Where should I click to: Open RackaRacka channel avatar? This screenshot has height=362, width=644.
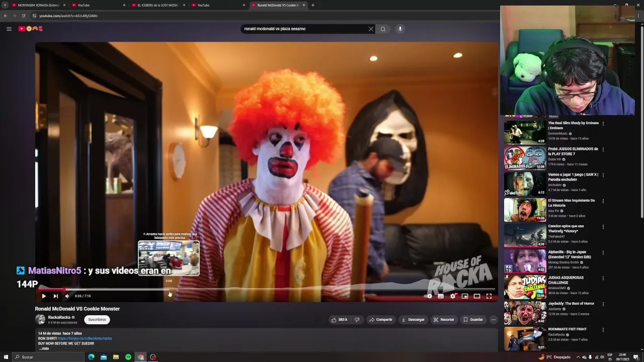pos(40,320)
